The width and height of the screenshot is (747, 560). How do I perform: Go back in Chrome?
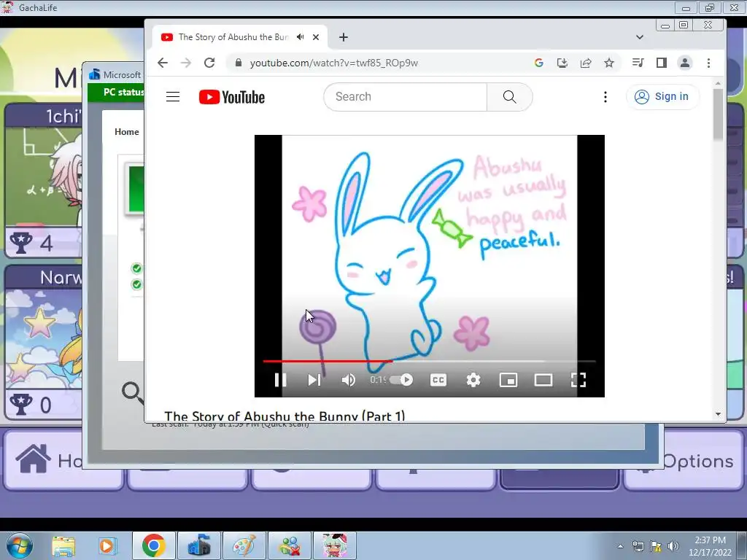[163, 63]
